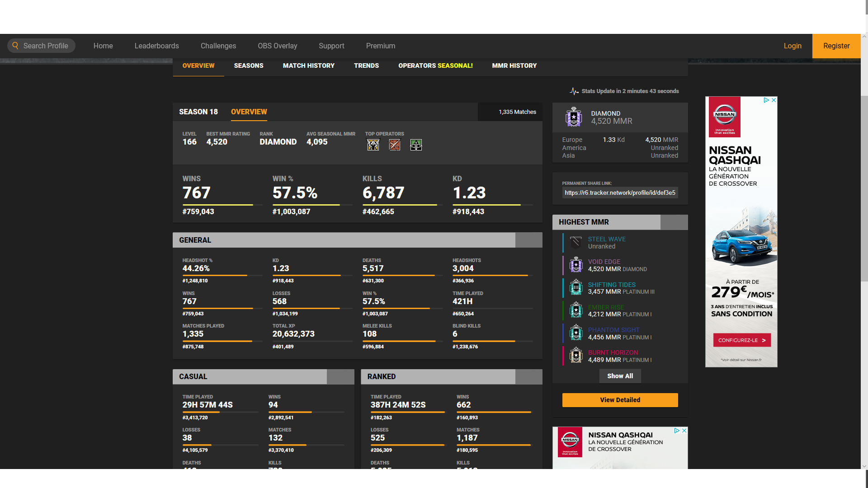The height and width of the screenshot is (488, 868).
Task: Open AdChoices info on sidebar ad
Action: (x=767, y=100)
